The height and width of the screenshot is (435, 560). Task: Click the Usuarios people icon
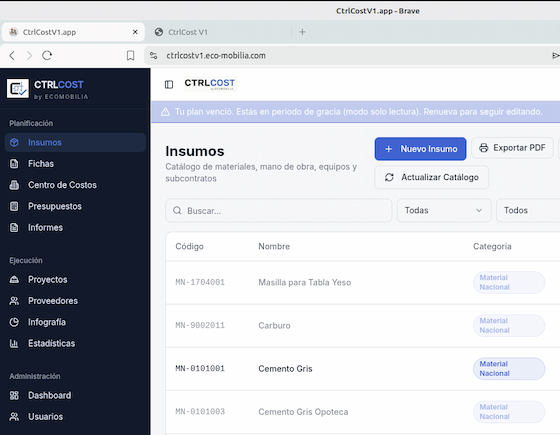14,417
